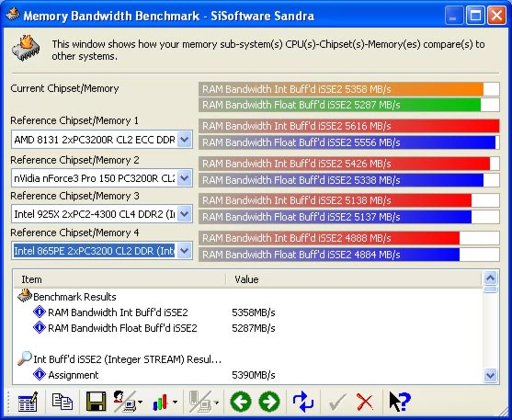Click the bar chart toolbar icon
The height and width of the screenshot is (420, 512).
point(160,402)
